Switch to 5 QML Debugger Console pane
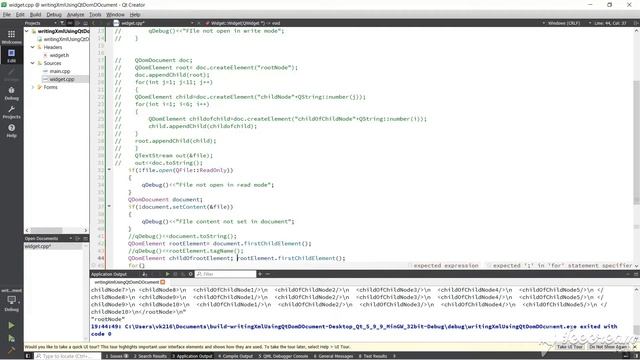Viewport: 640px width, 360px height. pos(283,356)
